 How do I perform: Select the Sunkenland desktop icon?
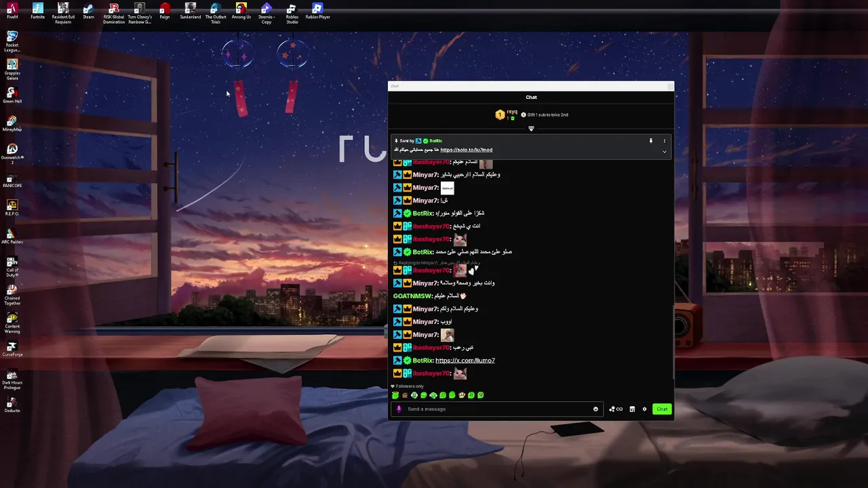pos(191,11)
